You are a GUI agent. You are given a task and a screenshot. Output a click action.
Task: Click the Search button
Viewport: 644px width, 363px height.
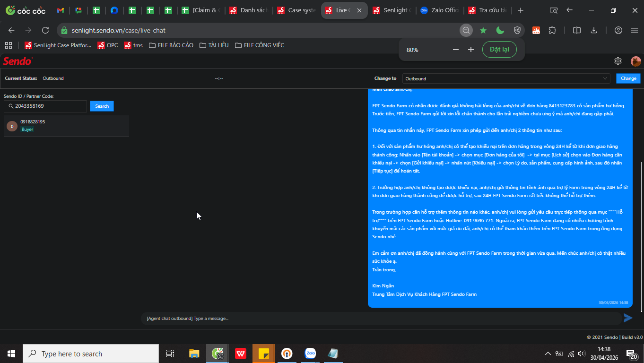coord(102,106)
